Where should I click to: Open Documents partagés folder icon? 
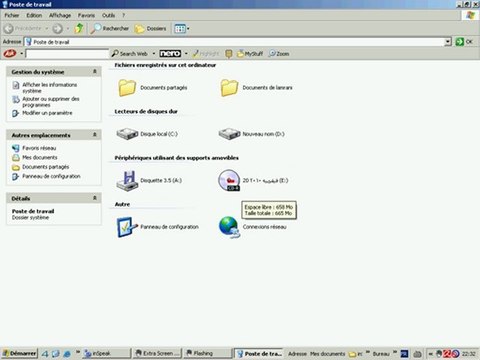point(127,88)
